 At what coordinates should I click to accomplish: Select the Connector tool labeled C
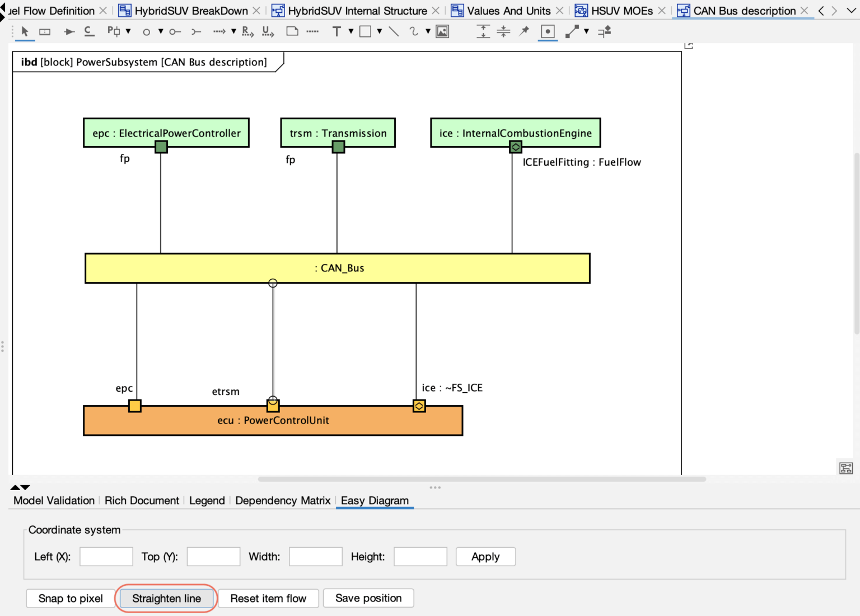[x=89, y=32]
